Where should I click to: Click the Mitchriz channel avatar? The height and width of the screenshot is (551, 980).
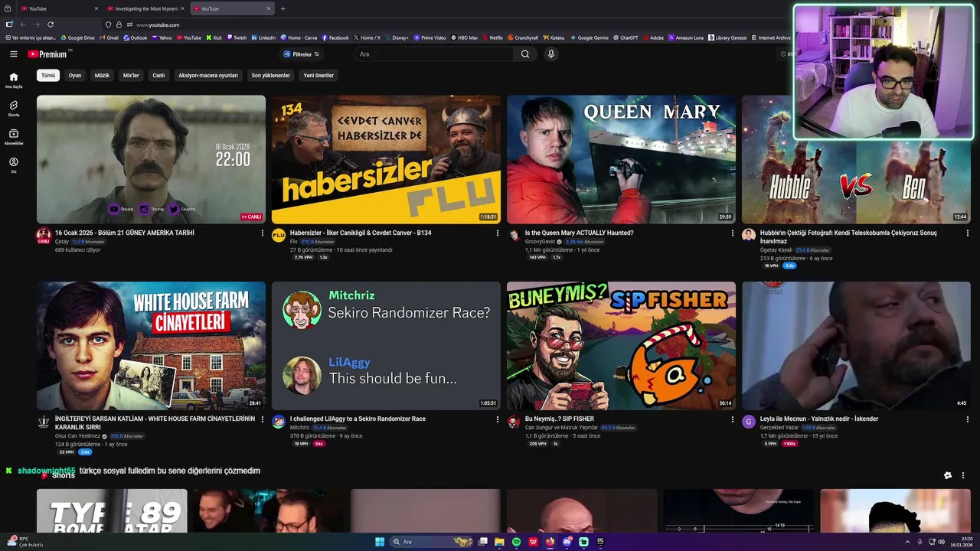[278, 422]
